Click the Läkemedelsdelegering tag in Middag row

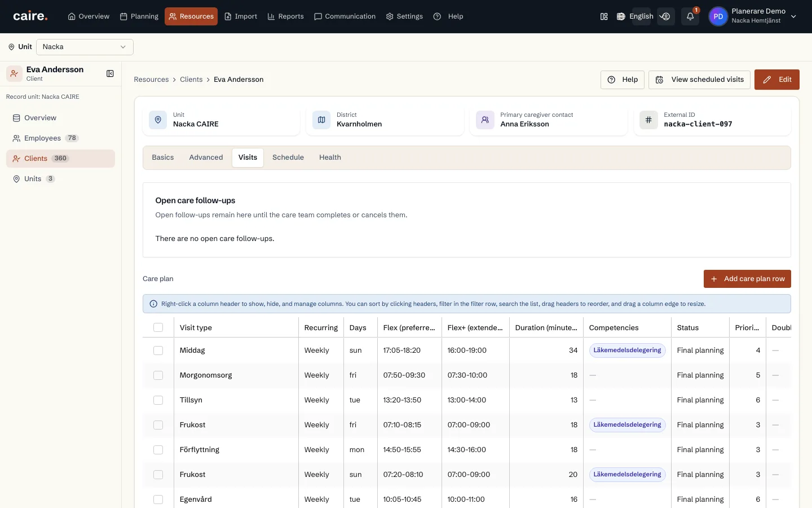(627, 351)
